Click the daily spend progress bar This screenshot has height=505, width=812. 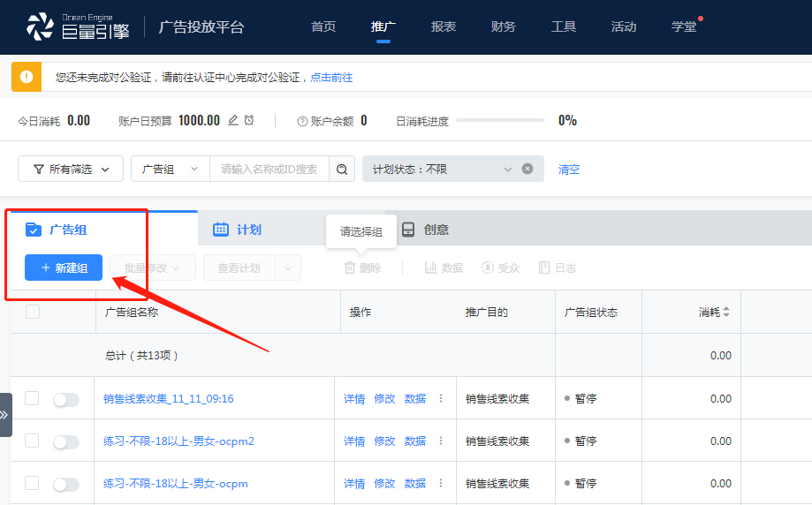coord(500,120)
